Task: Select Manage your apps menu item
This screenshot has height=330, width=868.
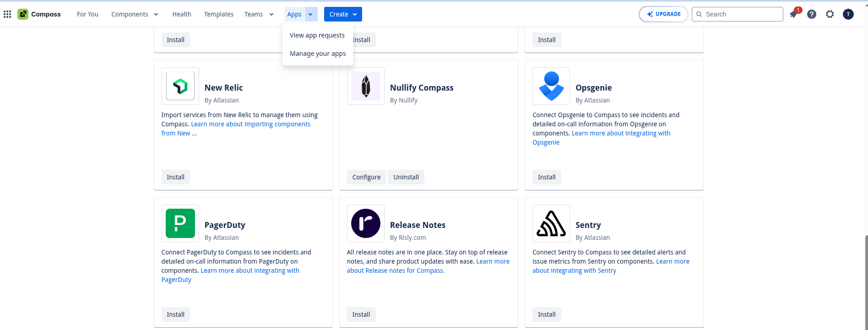Action: (318, 54)
